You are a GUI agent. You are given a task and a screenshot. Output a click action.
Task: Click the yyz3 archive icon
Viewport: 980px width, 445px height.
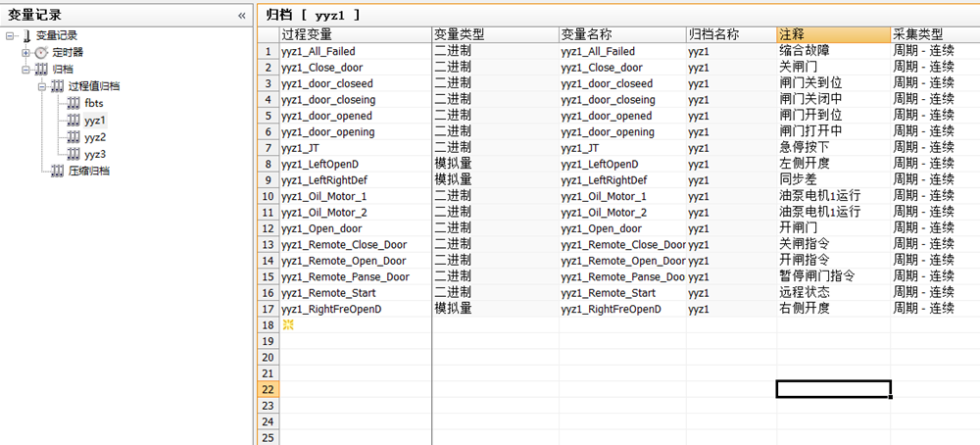pos(73,154)
